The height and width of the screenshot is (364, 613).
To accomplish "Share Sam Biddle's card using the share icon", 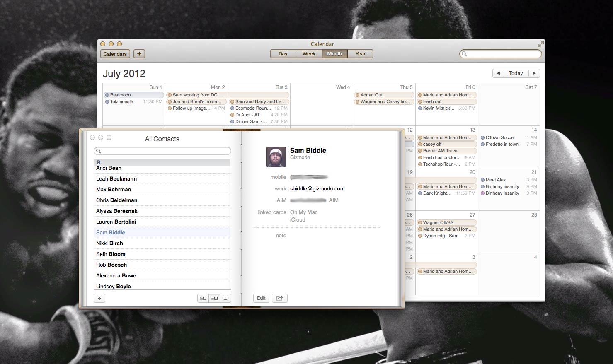I will pos(280,298).
